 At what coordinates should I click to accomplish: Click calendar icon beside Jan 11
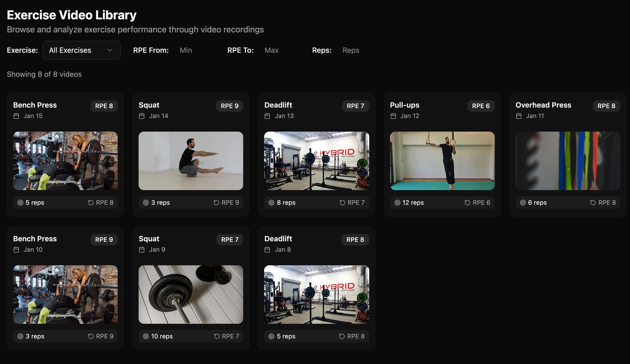(x=519, y=116)
